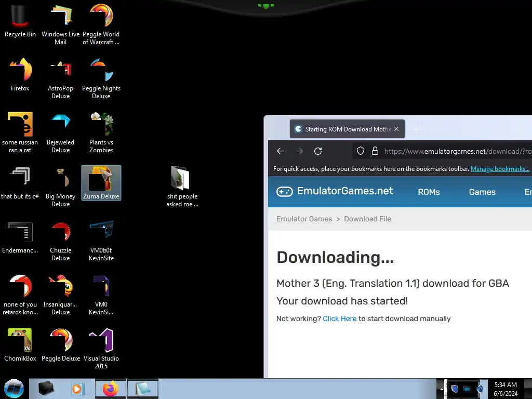This screenshot has width=532, height=399.
Task: Click 'Emulator Games' breadcrumb link
Action: 304,219
